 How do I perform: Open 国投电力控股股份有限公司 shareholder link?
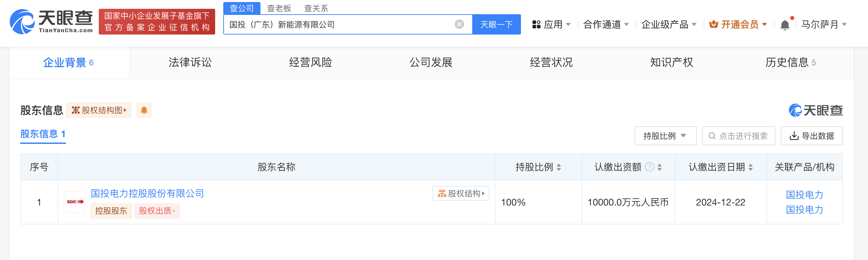(x=147, y=193)
